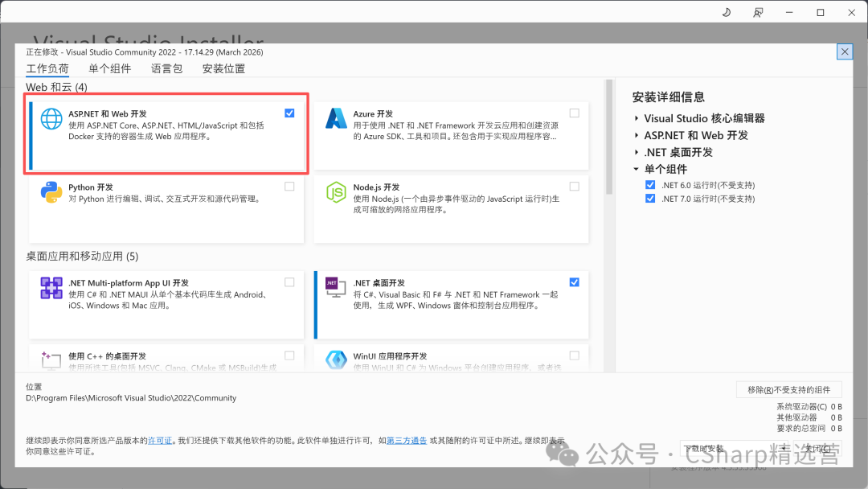
Task: Check the Python 开发 workload
Action: (x=289, y=187)
